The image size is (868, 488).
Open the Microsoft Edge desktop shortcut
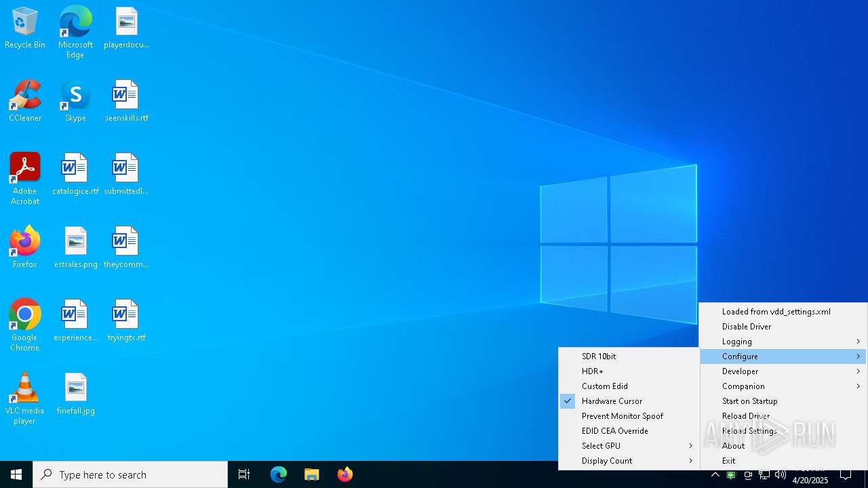pos(75,33)
